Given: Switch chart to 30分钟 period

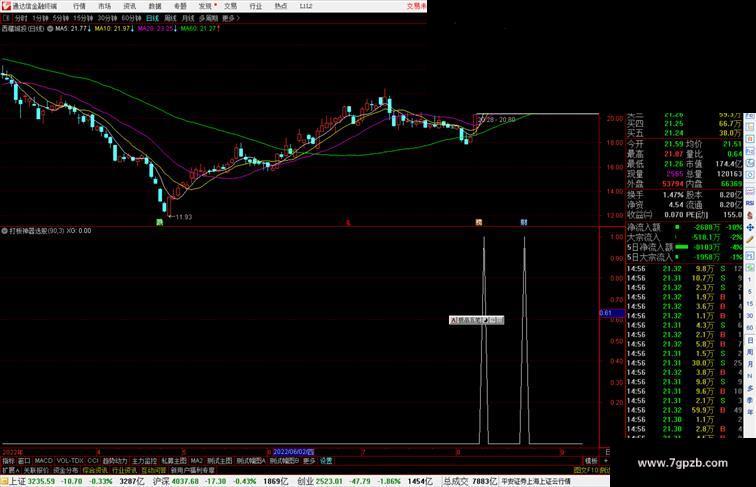Looking at the screenshot, I should [x=107, y=18].
